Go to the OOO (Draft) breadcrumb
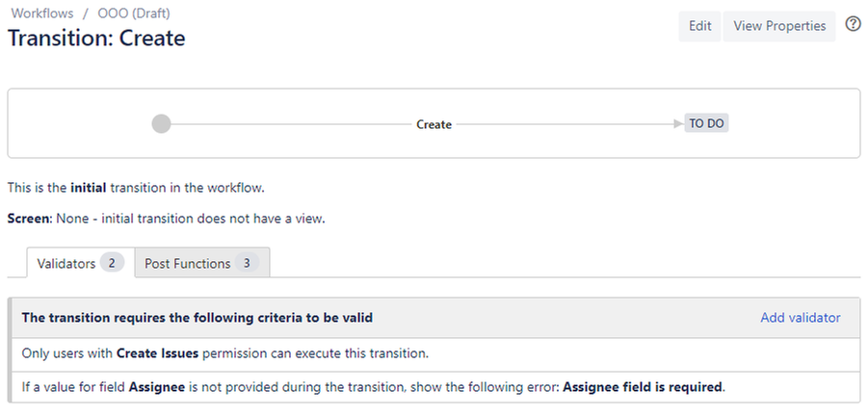 point(134,13)
